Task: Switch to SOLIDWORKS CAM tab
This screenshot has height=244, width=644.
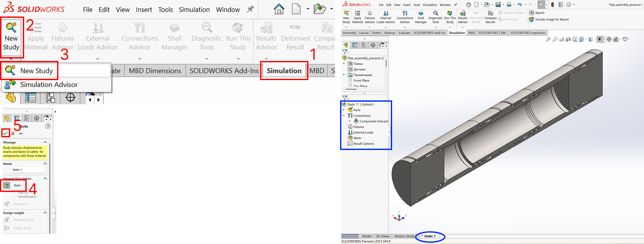Action: click(492, 33)
